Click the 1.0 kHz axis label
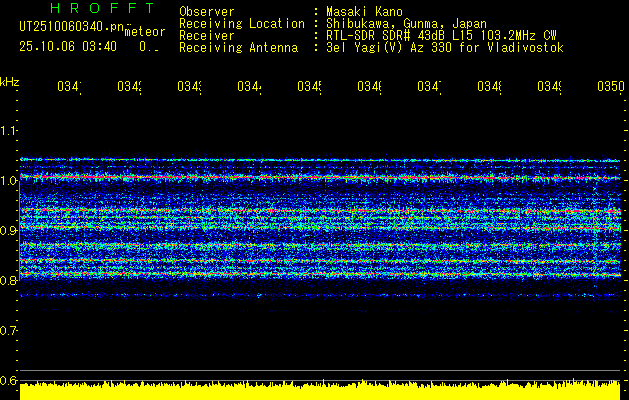 point(8,181)
